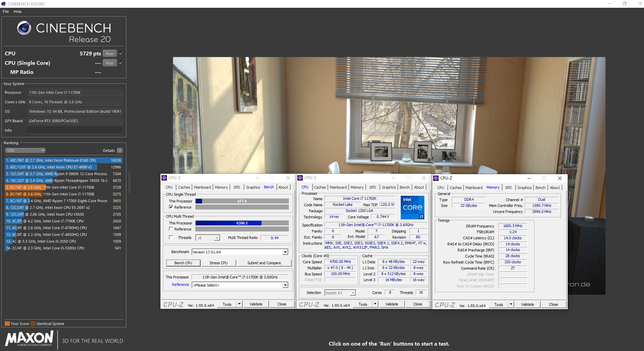Image resolution: width=644 pixels, height=351 pixels.
Task: Open the Reference Please Select dropdown
Action: [285, 285]
